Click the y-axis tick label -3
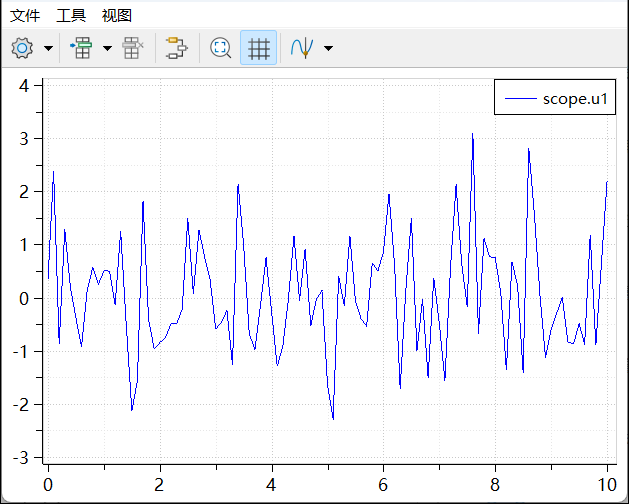 22,458
